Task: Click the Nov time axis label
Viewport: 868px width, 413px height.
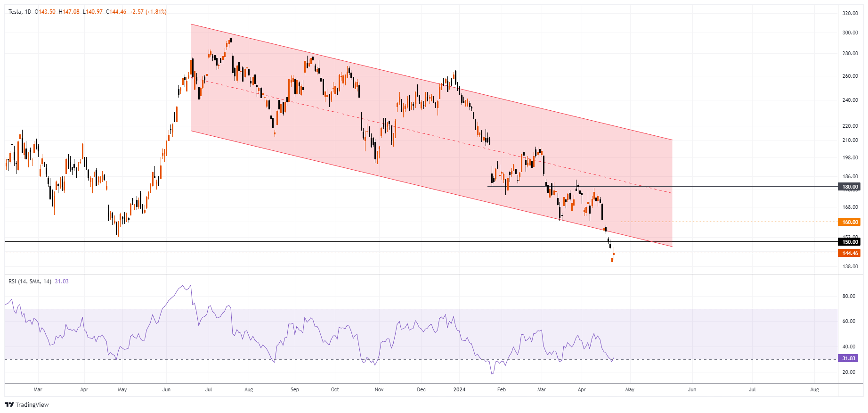Action: coord(379,389)
